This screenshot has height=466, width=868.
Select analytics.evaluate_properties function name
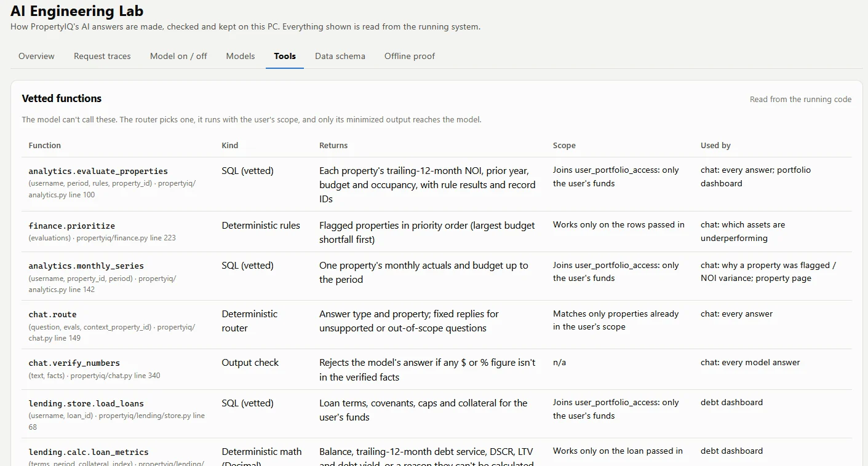[98, 171]
